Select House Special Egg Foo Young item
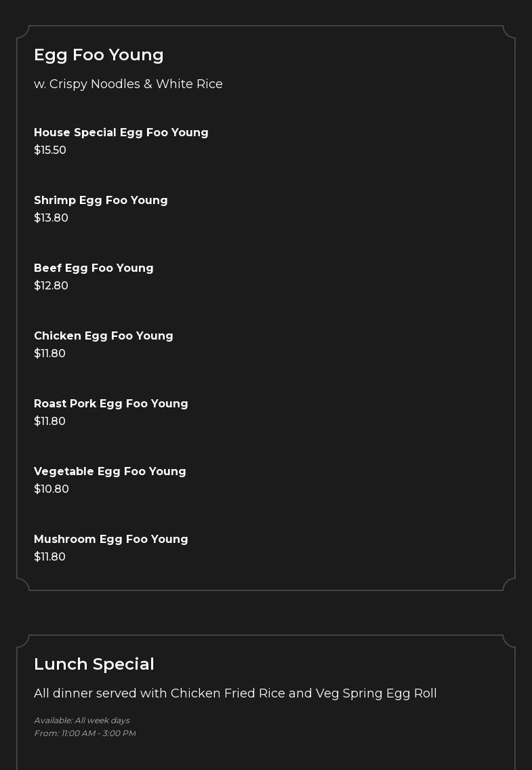 pyautogui.click(x=121, y=133)
